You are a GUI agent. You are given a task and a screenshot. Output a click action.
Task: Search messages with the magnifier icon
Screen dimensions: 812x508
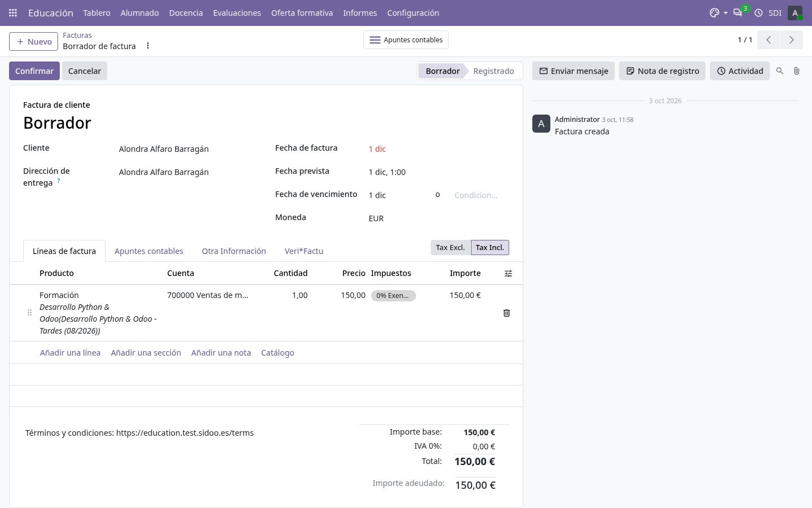point(780,71)
